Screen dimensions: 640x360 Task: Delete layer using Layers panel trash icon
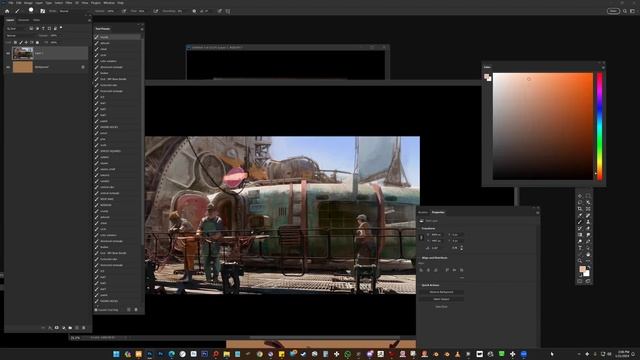84,327
